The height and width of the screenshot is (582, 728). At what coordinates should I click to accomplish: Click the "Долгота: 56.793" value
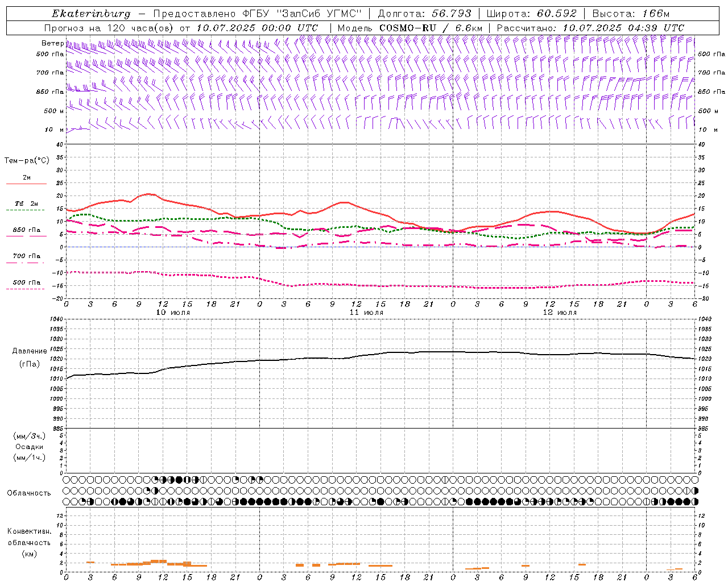click(424, 14)
